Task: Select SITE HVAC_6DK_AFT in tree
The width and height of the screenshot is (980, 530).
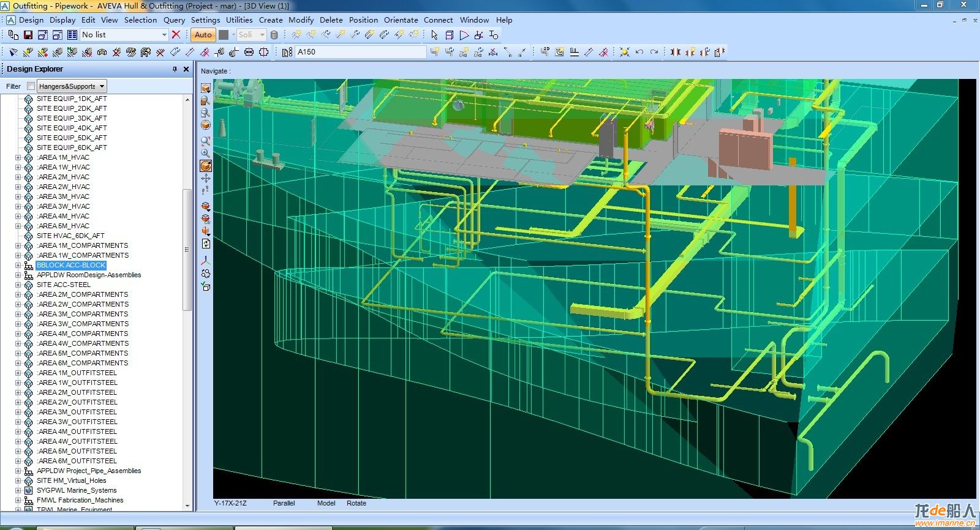Action: (x=70, y=236)
